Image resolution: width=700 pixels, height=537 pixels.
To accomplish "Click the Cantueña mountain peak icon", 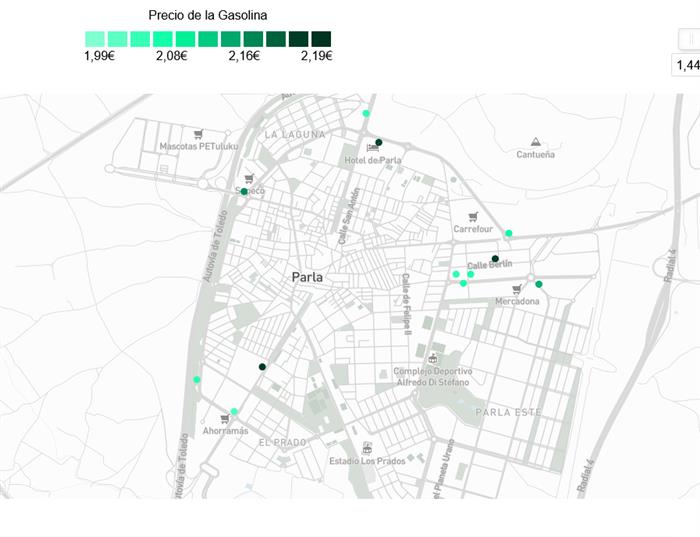I will pyautogui.click(x=536, y=142).
